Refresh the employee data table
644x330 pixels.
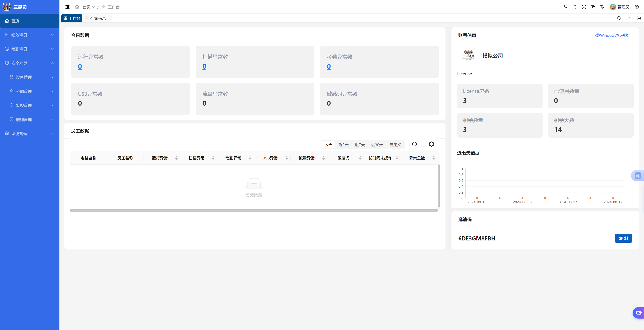[x=414, y=144]
